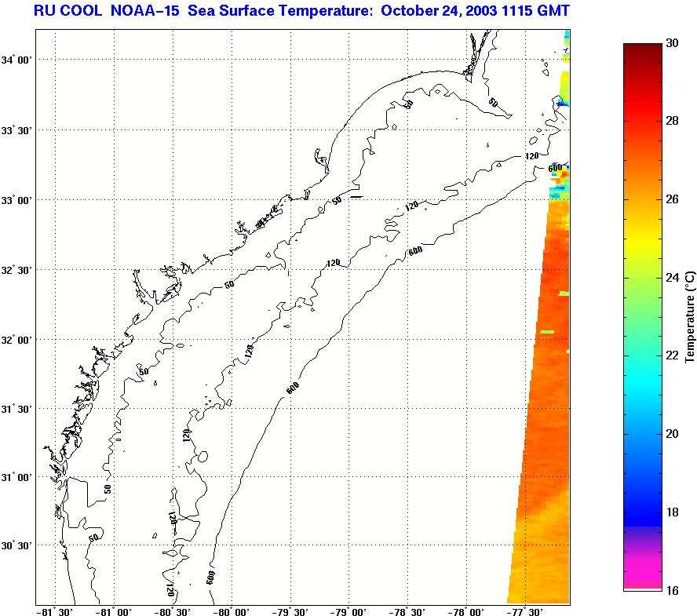Click the 32°00' latitude axis label
697x616 pixels.
(17, 339)
